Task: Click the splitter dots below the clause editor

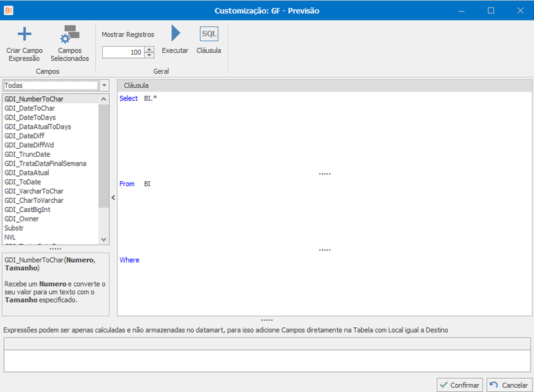Action: (267, 320)
